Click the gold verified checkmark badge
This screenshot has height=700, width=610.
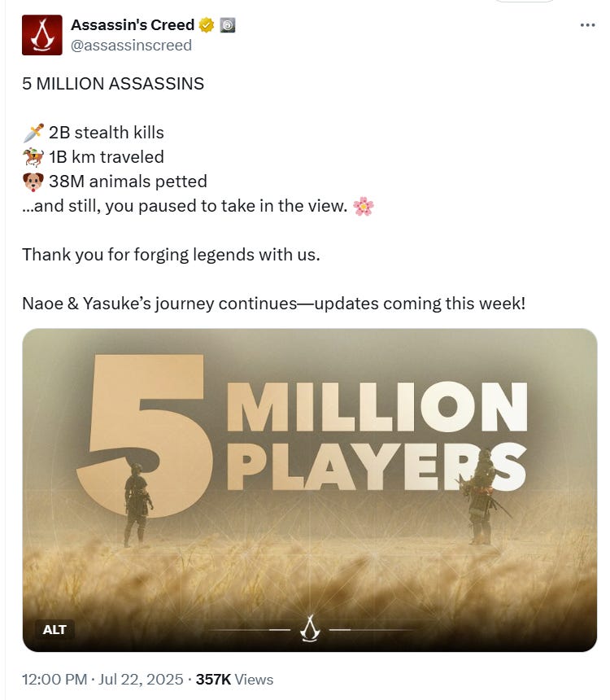point(206,25)
